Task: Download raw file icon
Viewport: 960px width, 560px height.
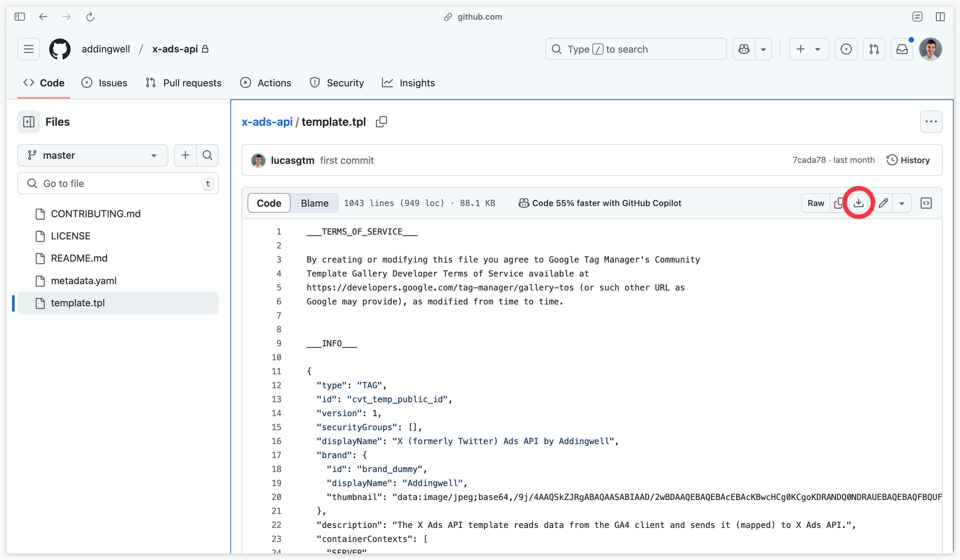Action: click(x=858, y=203)
